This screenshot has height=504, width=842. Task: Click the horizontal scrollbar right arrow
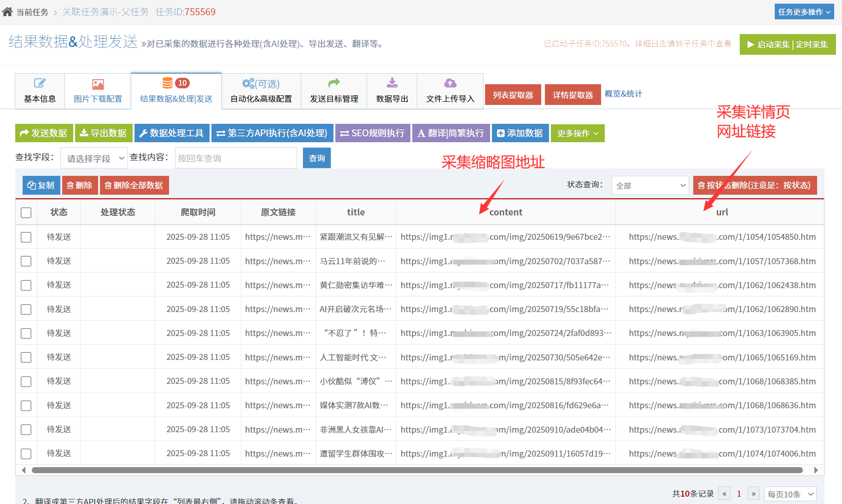point(816,470)
